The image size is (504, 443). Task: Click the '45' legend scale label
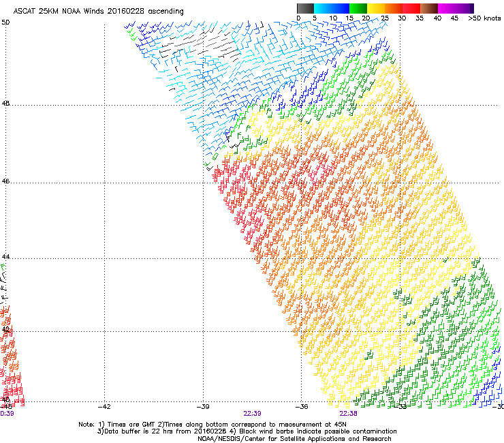454,18
